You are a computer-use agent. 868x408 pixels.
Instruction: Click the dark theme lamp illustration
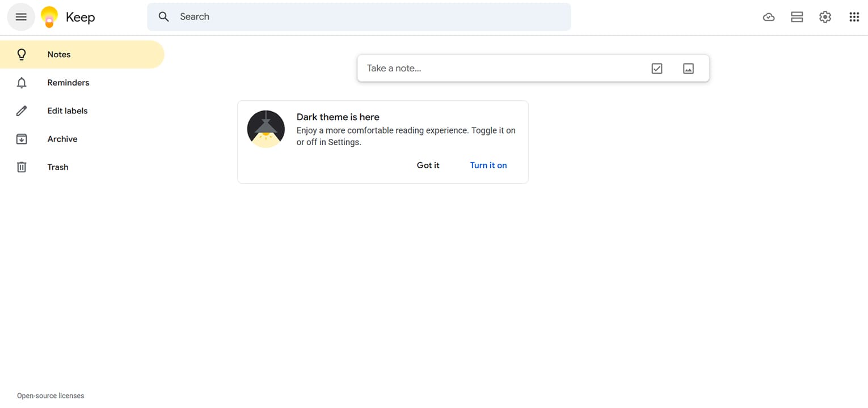pyautogui.click(x=266, y=129)
